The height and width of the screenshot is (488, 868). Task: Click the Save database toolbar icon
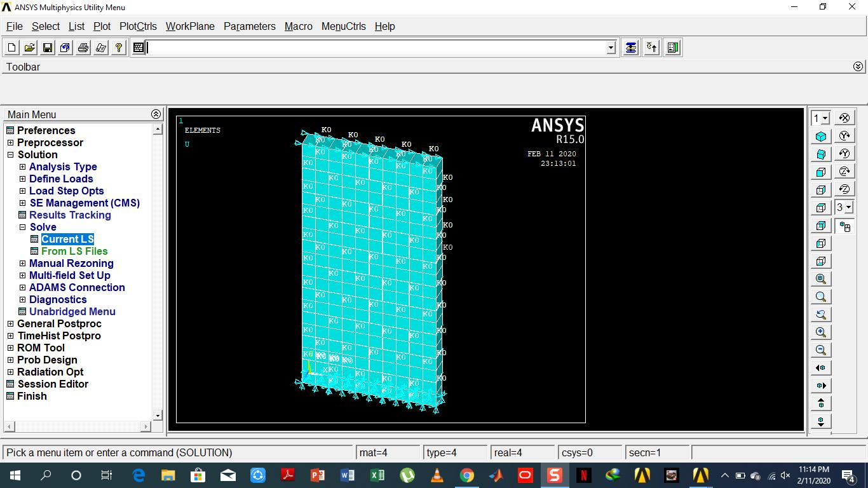coord(46,47)
